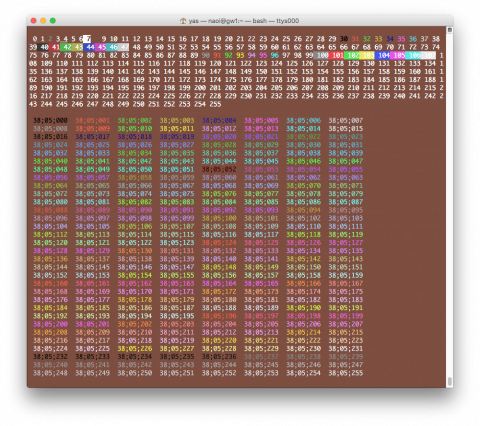Click the bright red highlighted number 101
The width and height of the screenshot is (480, 426).
coord(337,55)
